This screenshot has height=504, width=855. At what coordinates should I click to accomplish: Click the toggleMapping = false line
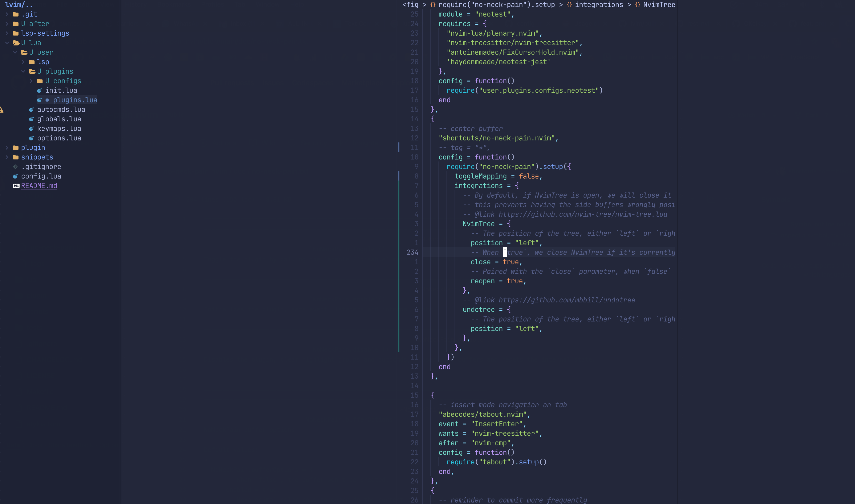pos(498,176)
